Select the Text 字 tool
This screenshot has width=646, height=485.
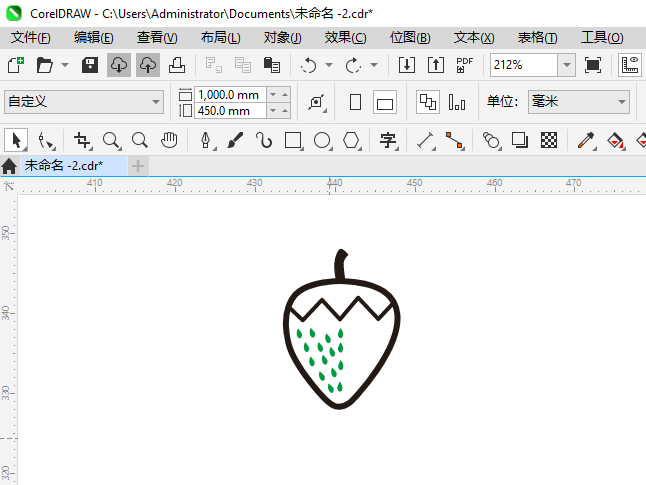coord(388,141)
